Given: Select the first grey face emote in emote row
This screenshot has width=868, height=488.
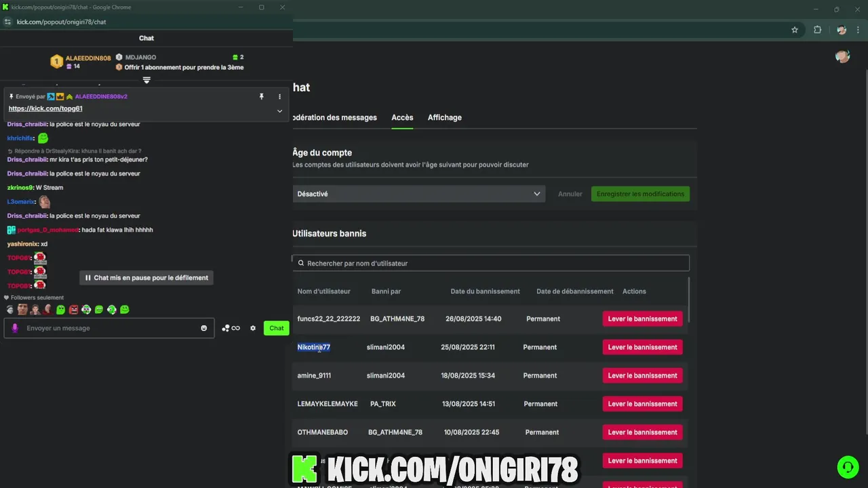Looking at the screenshot, I should tap(9, 310).
